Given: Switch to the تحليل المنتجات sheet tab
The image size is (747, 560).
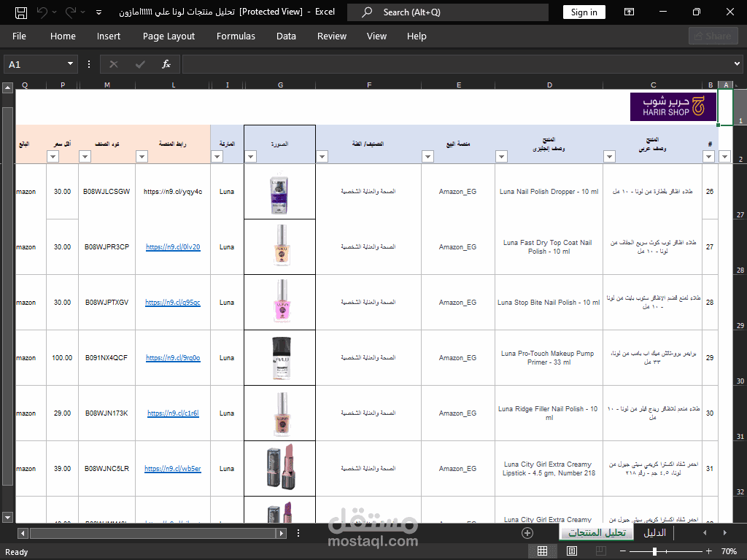Looking at the screenshot, I should 597,533.
